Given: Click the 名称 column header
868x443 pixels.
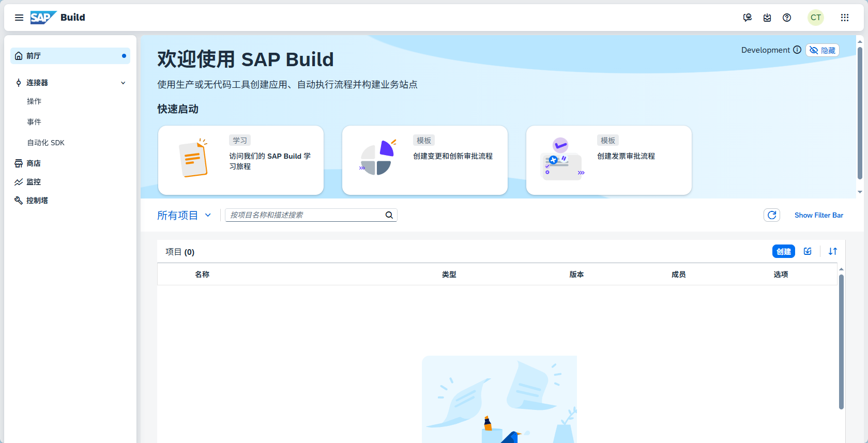Looking at the screenshot, I should tap(202, 274).
